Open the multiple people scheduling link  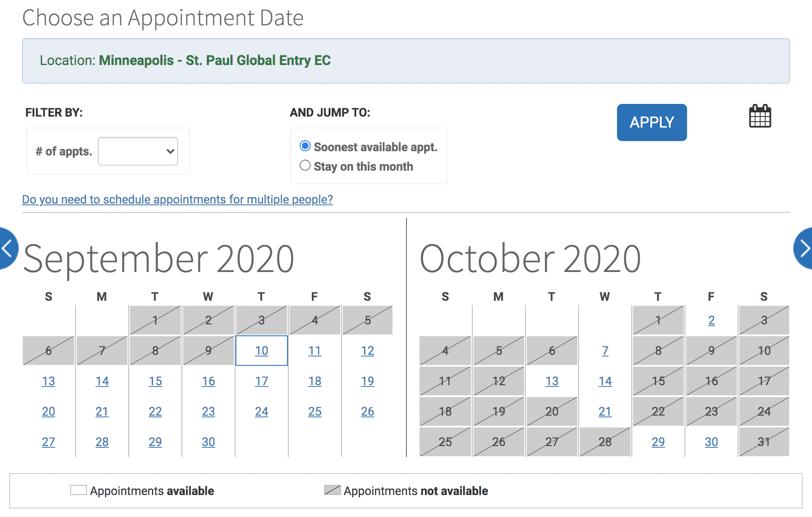[x=177, y=199]
